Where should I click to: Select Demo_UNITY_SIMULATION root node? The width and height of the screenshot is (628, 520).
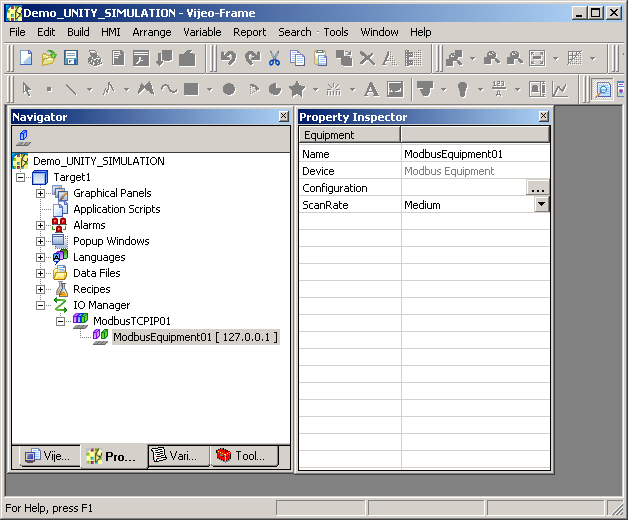point(99,161)
